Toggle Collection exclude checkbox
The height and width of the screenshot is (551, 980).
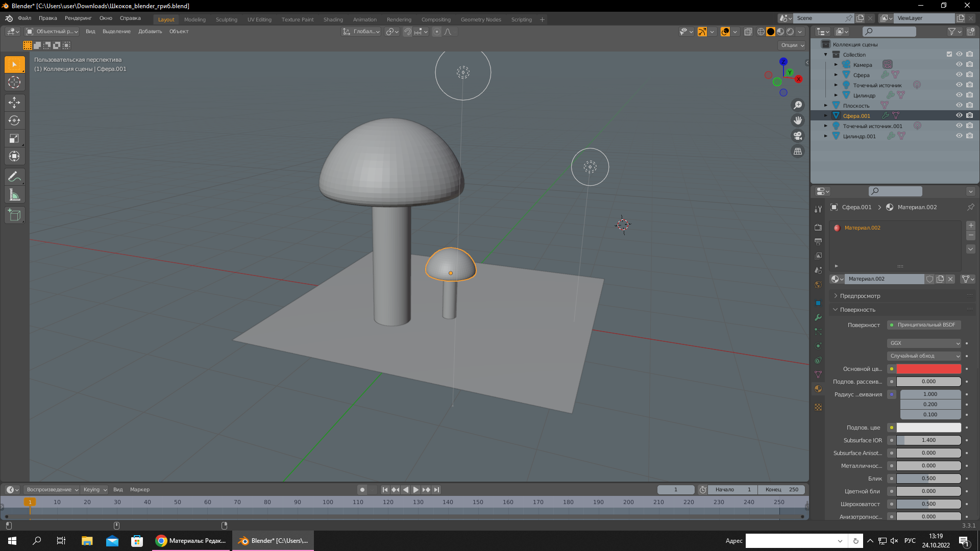coord(949,55)
